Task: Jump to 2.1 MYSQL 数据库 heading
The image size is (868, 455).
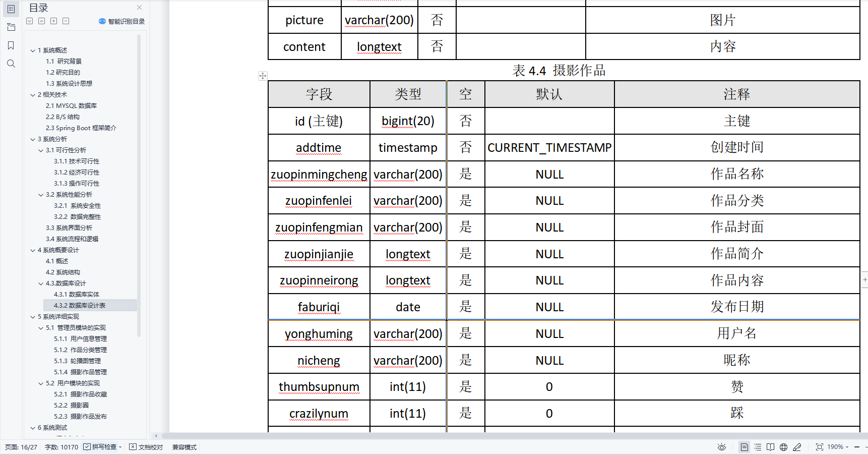Action: click(71, 106)
